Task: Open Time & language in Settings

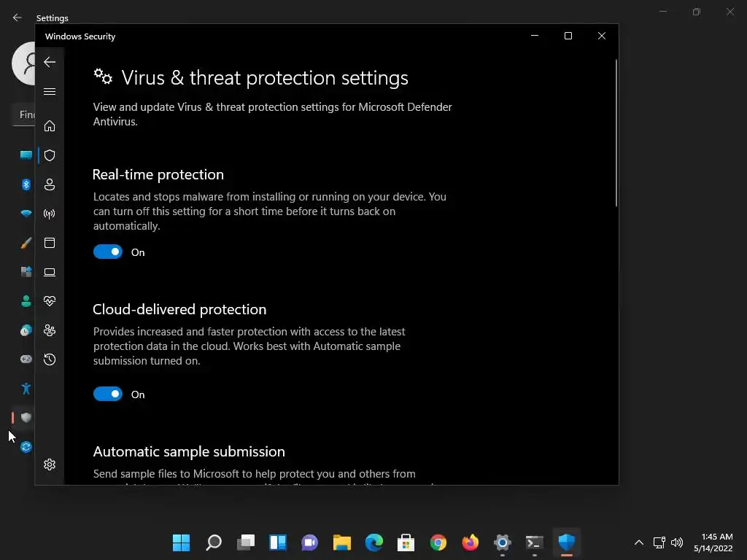Action: click(x=26, y=330)
